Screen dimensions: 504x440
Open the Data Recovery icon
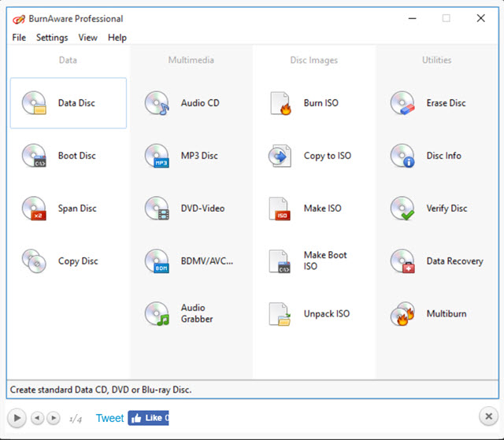tap(402, 261)
